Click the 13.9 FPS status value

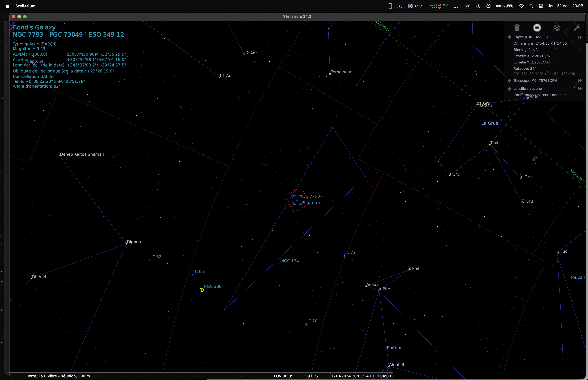click(x=310, y=376)
